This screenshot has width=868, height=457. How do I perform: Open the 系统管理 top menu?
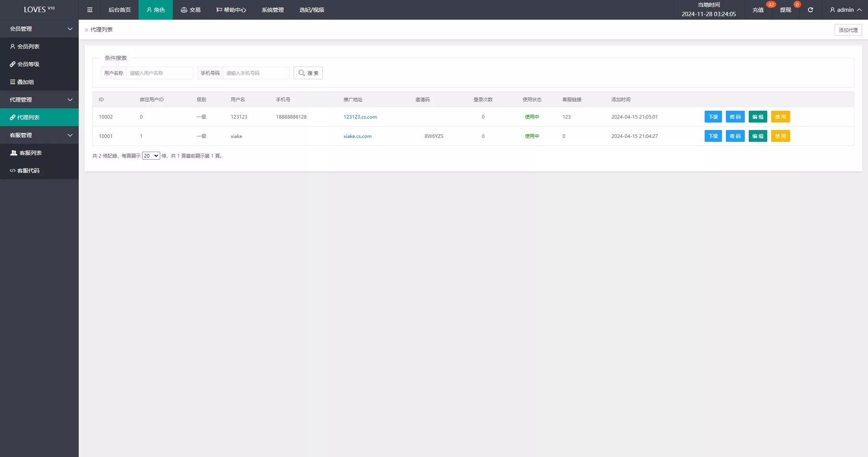(272, 10)
